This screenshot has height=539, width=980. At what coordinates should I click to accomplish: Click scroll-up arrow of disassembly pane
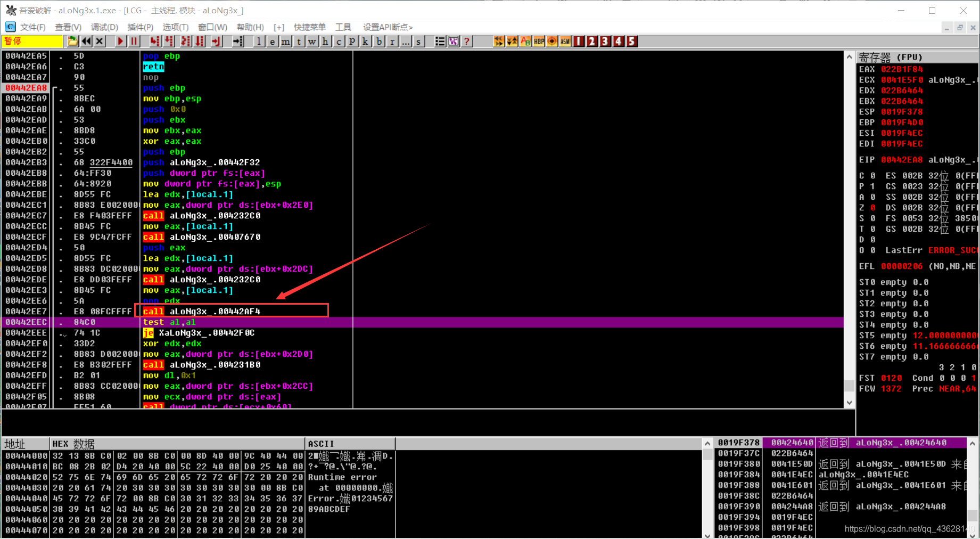(x=849, y=57)
